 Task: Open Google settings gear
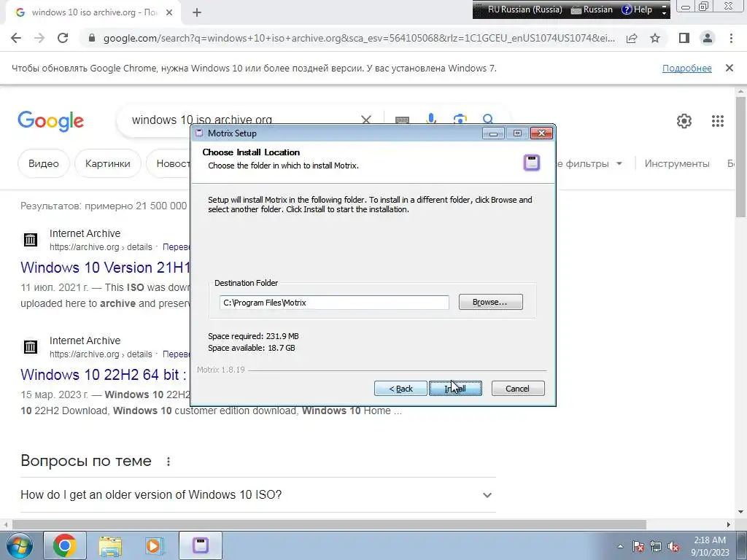pos(684,121)
